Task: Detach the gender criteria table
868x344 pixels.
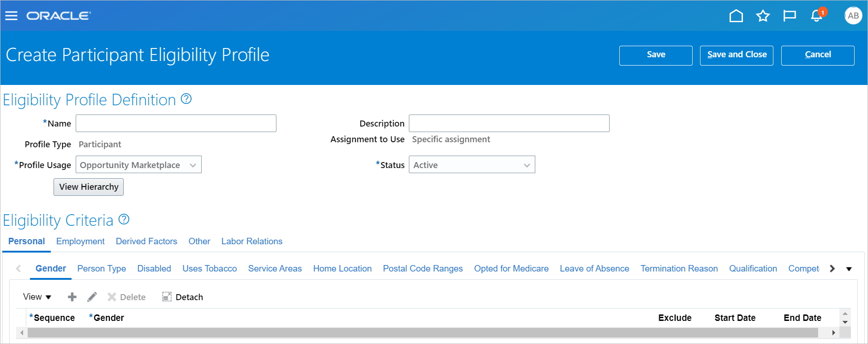Action: click(183, 297)
